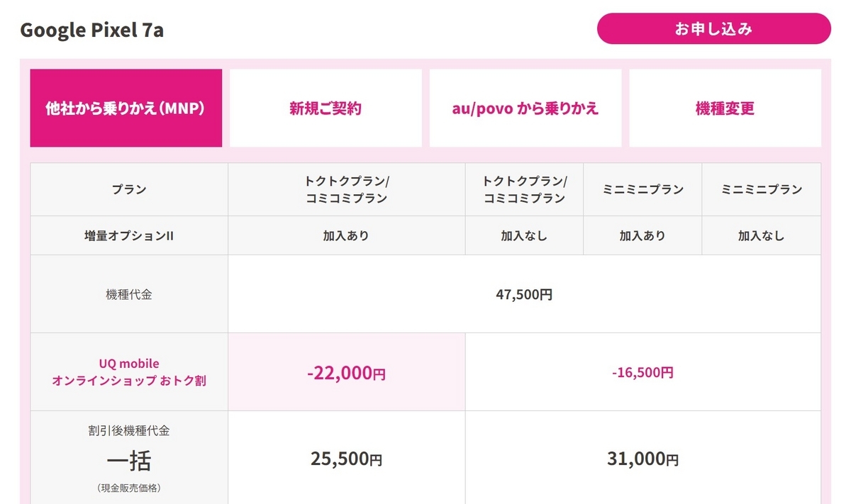Click the (現金販売価格) note text
Image resolution: width=851 pixels, height=504 pixels.
[129, 488]
